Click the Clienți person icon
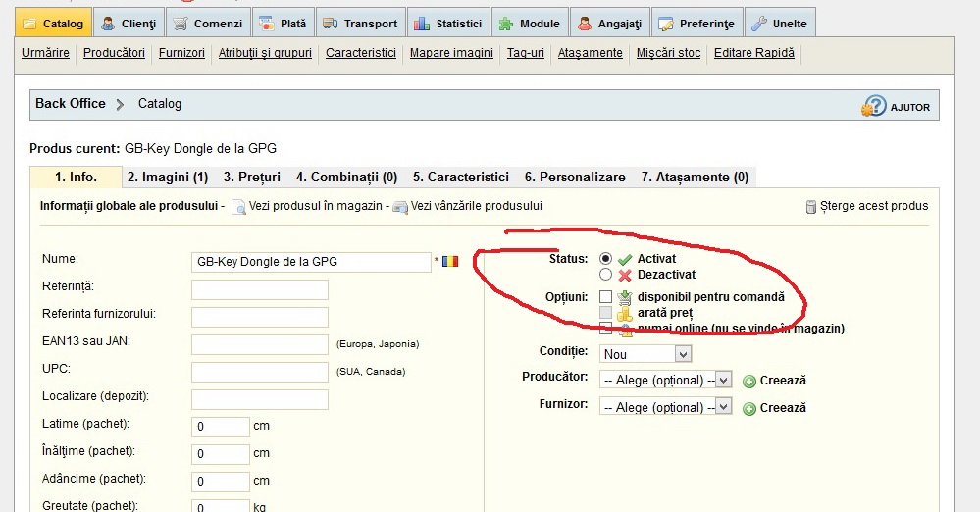Screen dimensions: 980x512 coord(108,24)
